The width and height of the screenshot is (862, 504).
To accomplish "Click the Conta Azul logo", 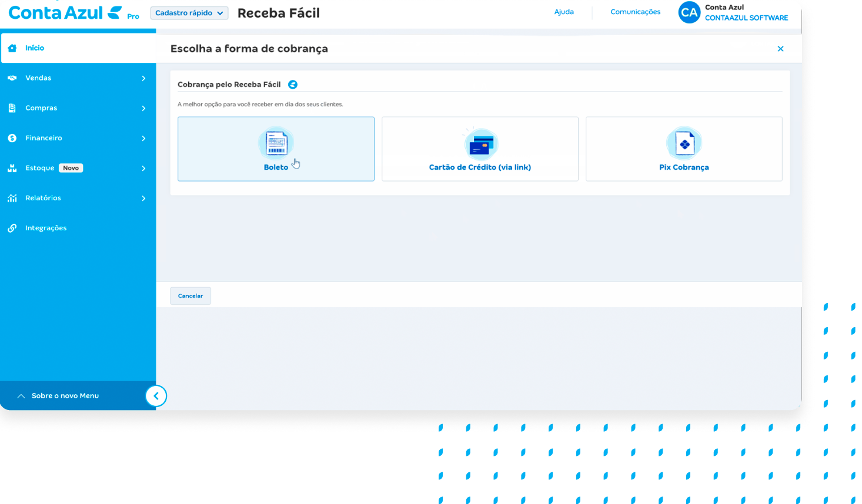I will coord(65,12).
